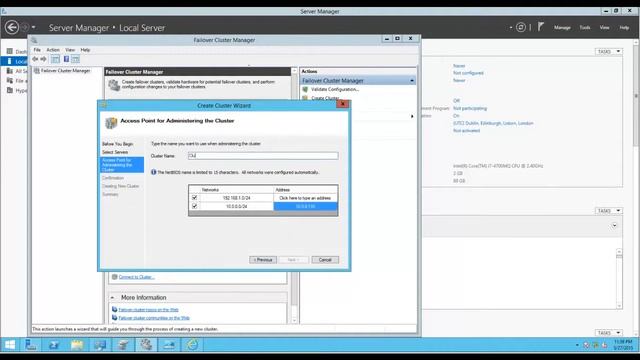The height and width of the screenshot is (360, 640).
Task: Select Failover Cluster Manager tree node
Action: pyautogui.click(x=65, y=71)
